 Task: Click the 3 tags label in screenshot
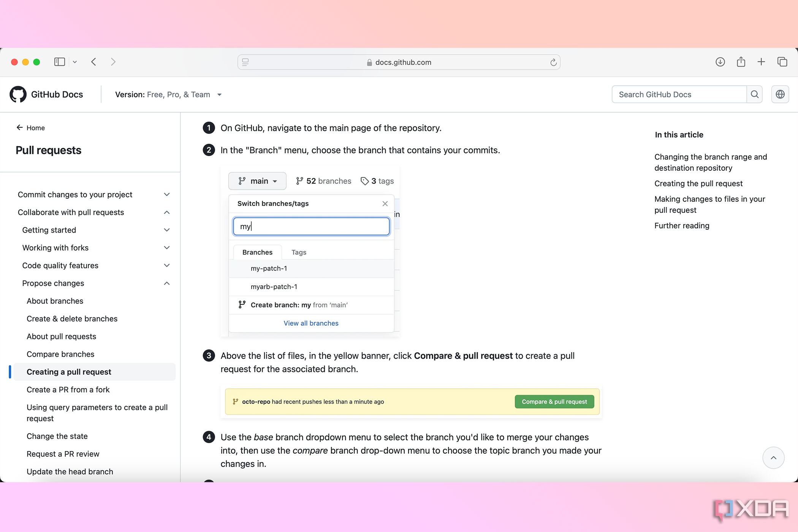pyautogui.click(x=377, y=181)
